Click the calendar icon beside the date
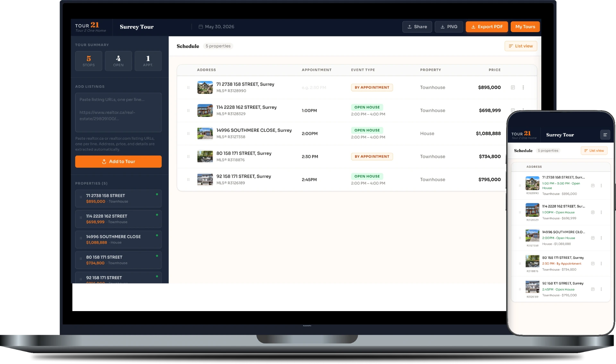616x364 pixels. tap(201, 27)
